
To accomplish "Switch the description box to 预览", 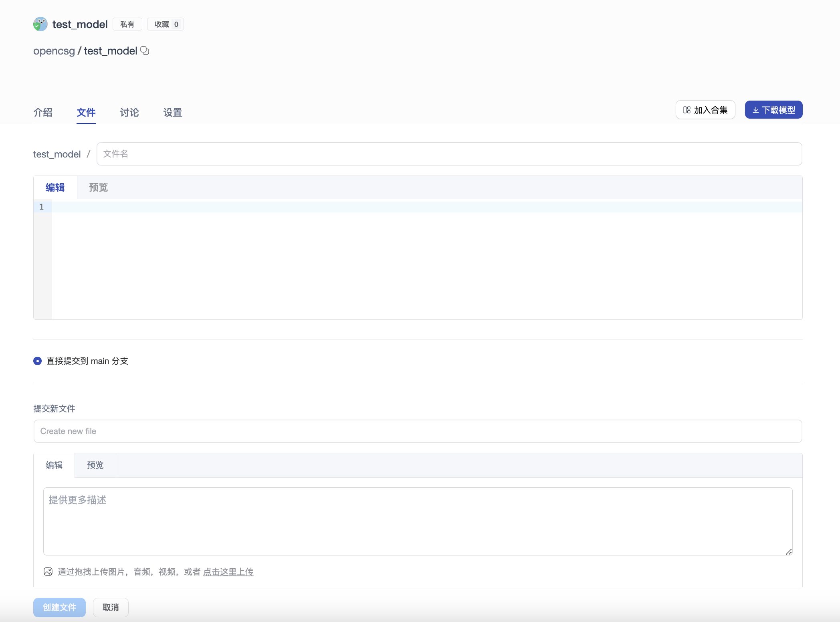I will [95, 465].
